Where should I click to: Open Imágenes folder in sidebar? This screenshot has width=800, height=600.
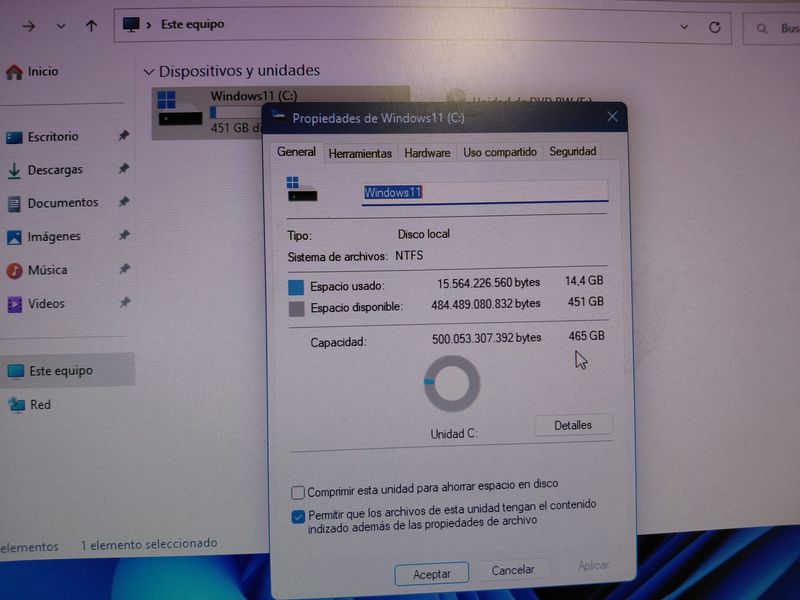tap(43, 236)
